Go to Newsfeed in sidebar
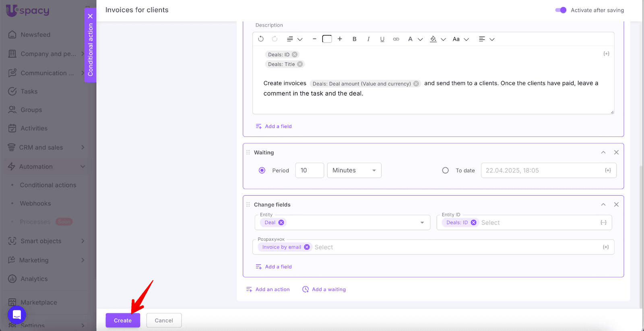Screen dimensions: 644x331 35,35
